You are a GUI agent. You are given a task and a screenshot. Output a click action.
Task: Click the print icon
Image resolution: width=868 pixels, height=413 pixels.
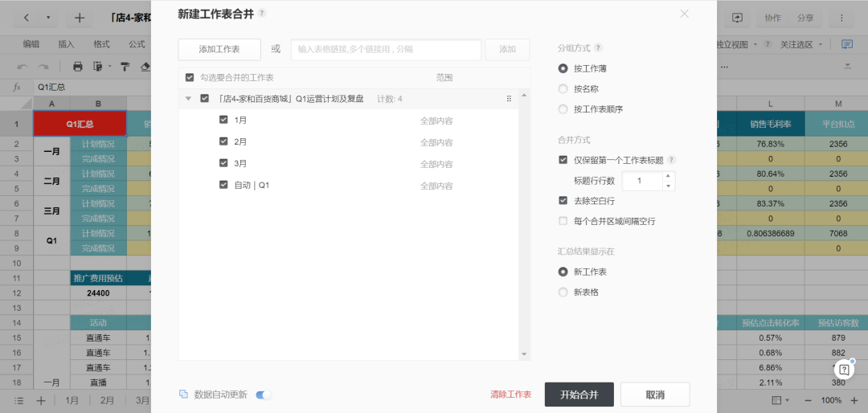click(x=78, y=67)
